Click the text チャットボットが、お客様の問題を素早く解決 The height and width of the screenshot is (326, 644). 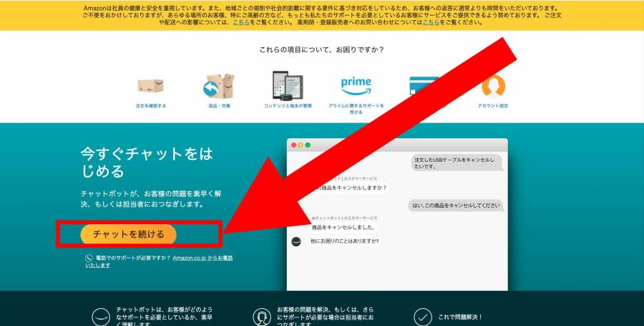151,198
